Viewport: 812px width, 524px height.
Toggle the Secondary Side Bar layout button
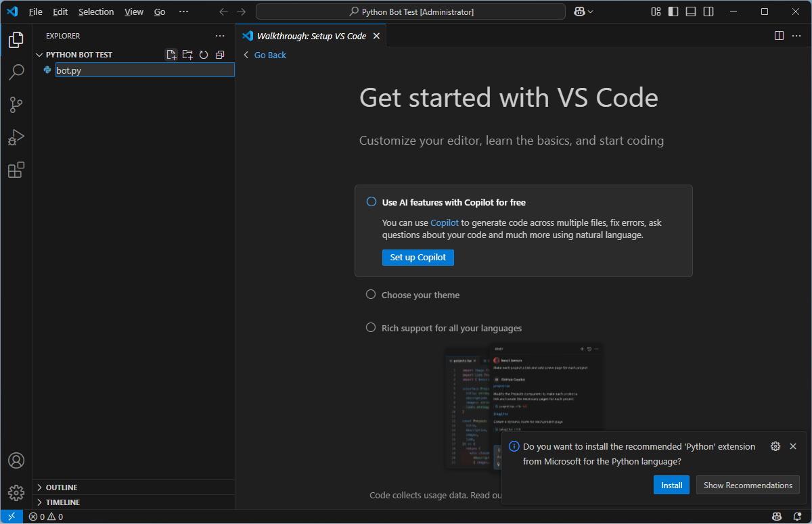pos(708,11)
